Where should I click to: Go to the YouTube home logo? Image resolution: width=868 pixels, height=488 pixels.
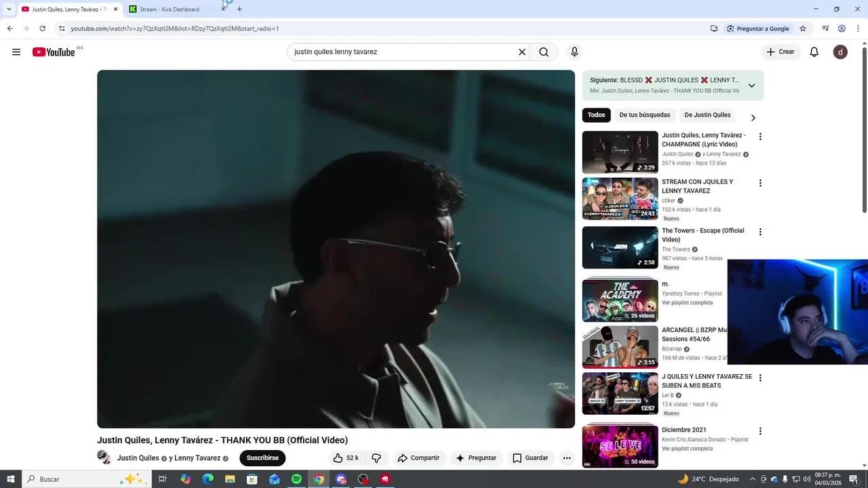pyautogui.click(x=54, y=52)
